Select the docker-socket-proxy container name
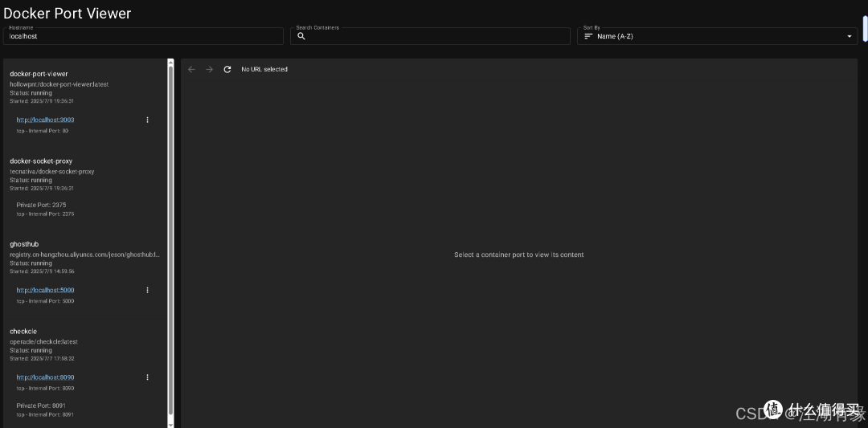 41,161
